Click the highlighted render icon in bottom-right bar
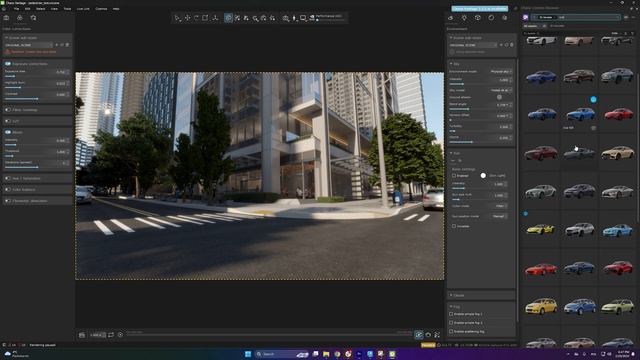Viewport: 640px width, 360px height. [x=419, y=335]
